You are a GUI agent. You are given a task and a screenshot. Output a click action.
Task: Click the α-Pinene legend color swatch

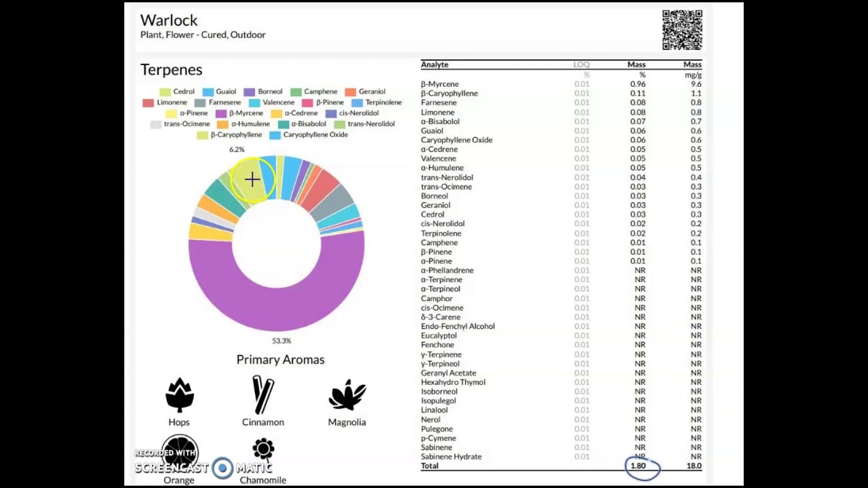pyautogui.click(x=172, y=113)
